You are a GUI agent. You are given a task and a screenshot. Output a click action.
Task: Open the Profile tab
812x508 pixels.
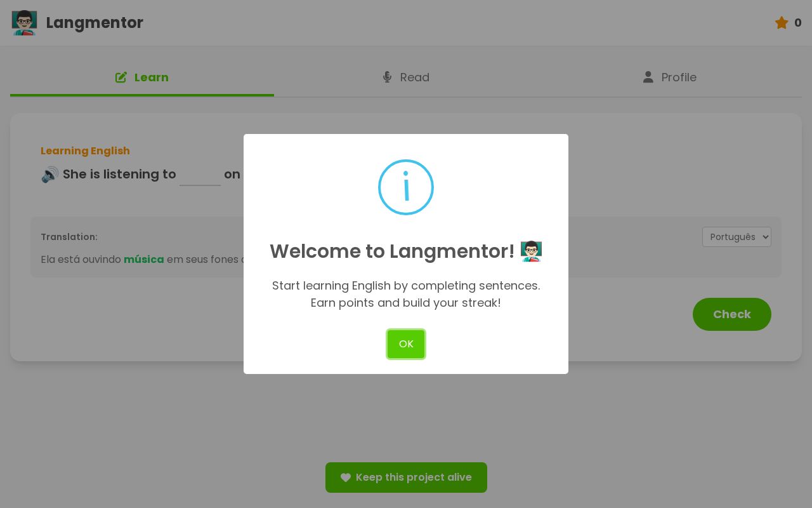click(x=670, y=77)
